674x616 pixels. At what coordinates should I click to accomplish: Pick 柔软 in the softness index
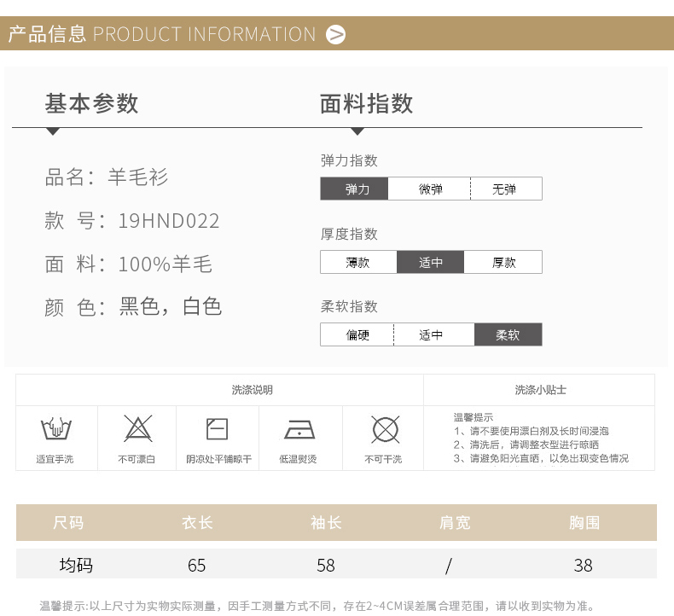click(508, 334)
